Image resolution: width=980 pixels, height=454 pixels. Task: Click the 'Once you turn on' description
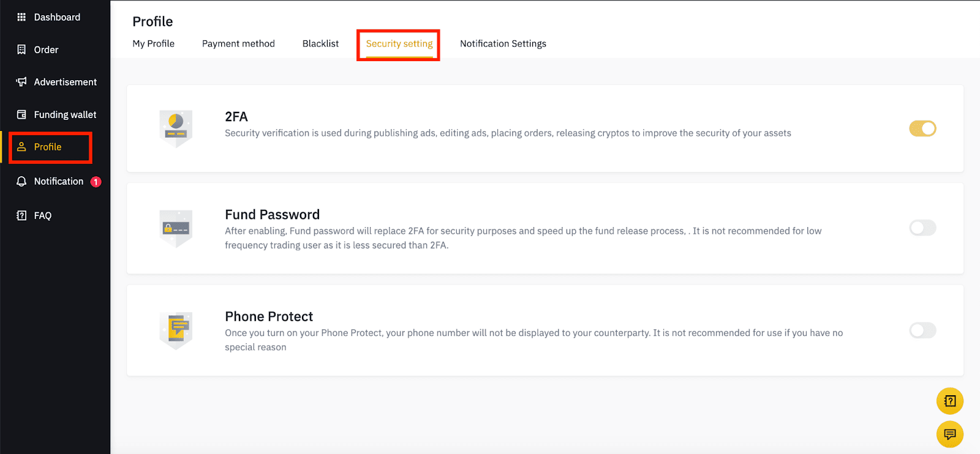(x=534, y=340)
